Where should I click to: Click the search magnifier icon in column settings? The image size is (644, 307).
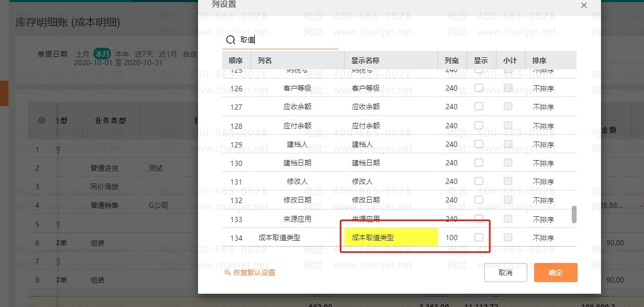230,40
